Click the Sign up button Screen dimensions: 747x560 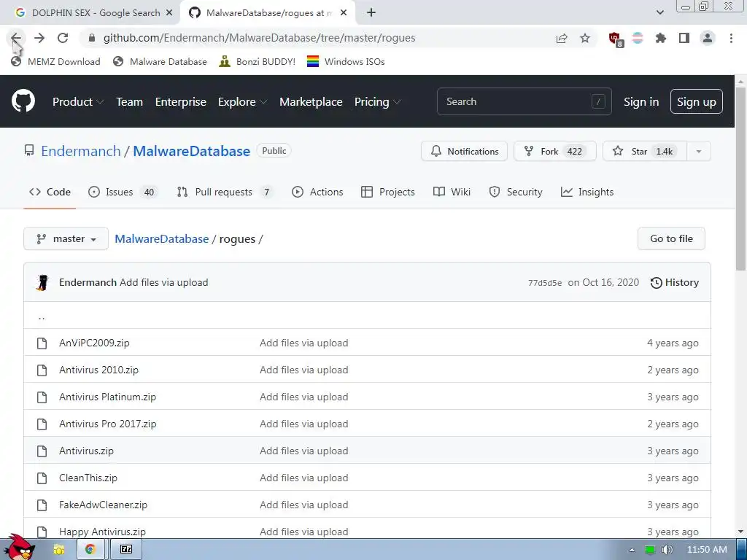point(697,102)
